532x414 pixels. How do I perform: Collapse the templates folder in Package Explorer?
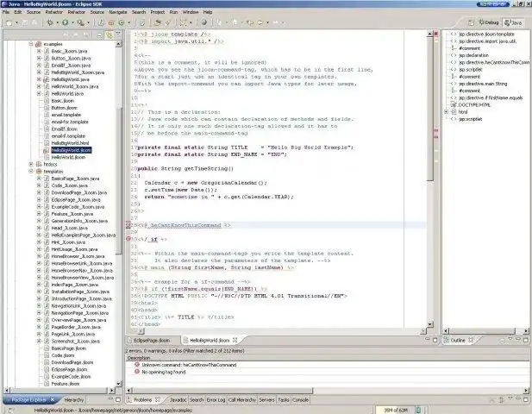point(29,172)
